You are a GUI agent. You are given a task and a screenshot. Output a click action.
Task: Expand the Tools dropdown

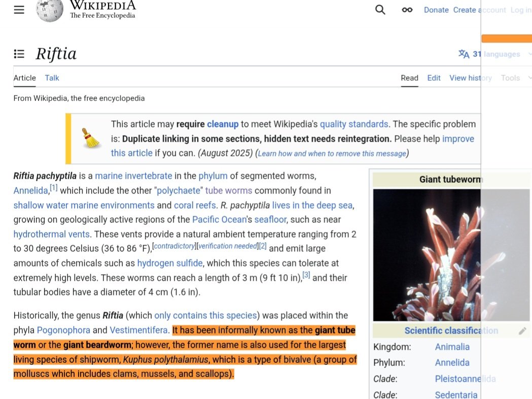click(x=513, y=78)
